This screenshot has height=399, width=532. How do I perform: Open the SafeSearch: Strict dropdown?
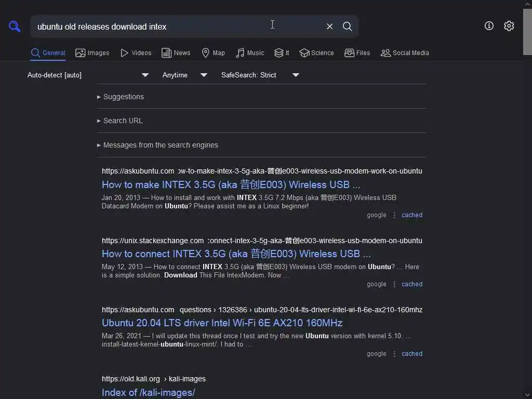coord(260,75)
